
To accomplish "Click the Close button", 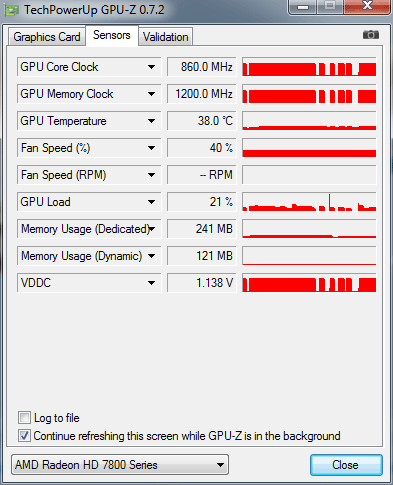I will tap(346, 465).
